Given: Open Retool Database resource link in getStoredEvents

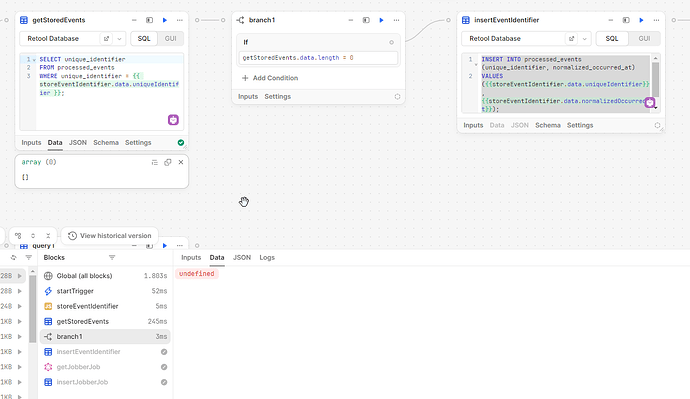Looking at the screenshot, I should tap(106, 39).
